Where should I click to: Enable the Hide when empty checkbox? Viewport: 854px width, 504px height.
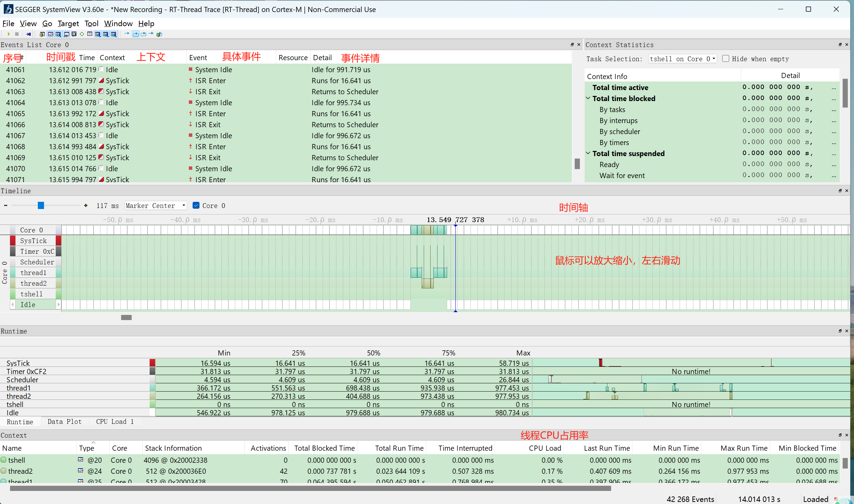tap(726, 59)
